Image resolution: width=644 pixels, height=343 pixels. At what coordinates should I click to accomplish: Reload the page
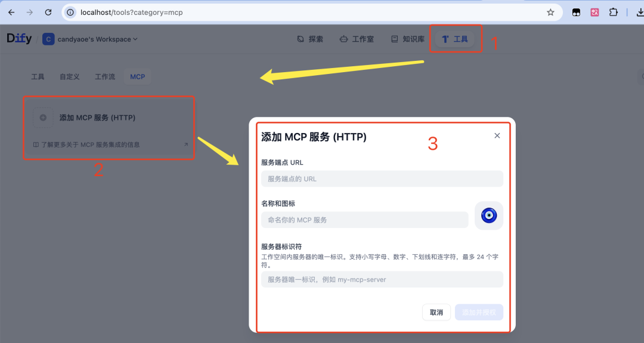coord(48,13)
